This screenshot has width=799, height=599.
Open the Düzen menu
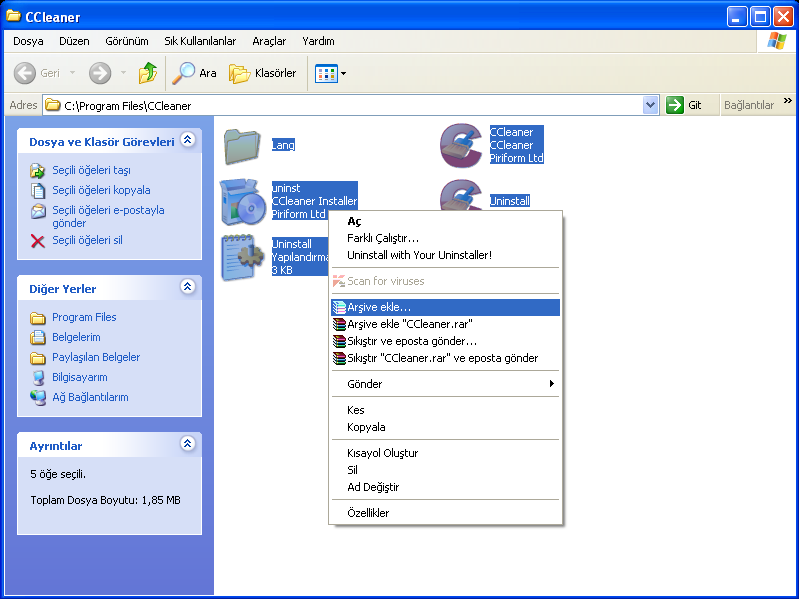click(x=74, y=41)
